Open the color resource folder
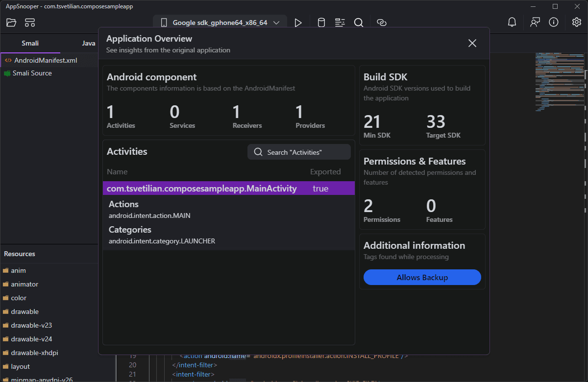Screen dimensions: 588x382 coord(19,298)
